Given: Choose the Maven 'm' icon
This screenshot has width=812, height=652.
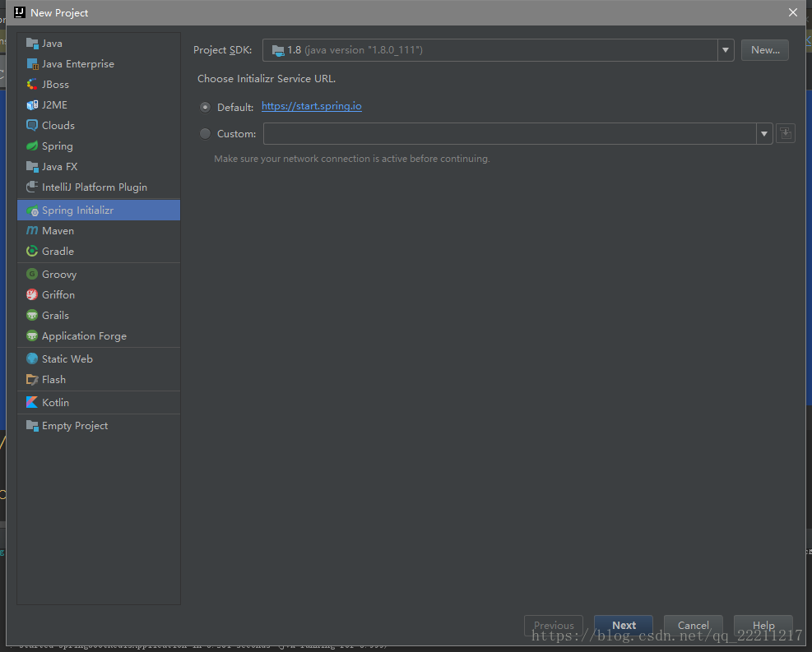Looking at the screenshot, I should (32, 230).
